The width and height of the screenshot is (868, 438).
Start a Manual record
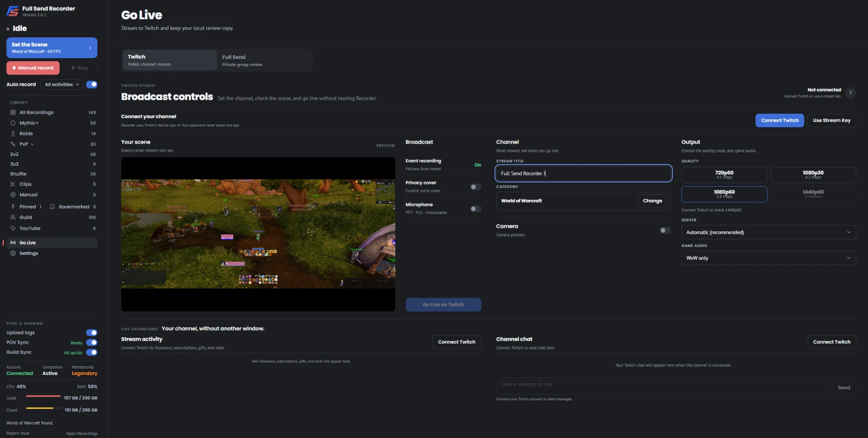(x=33, y=68)
